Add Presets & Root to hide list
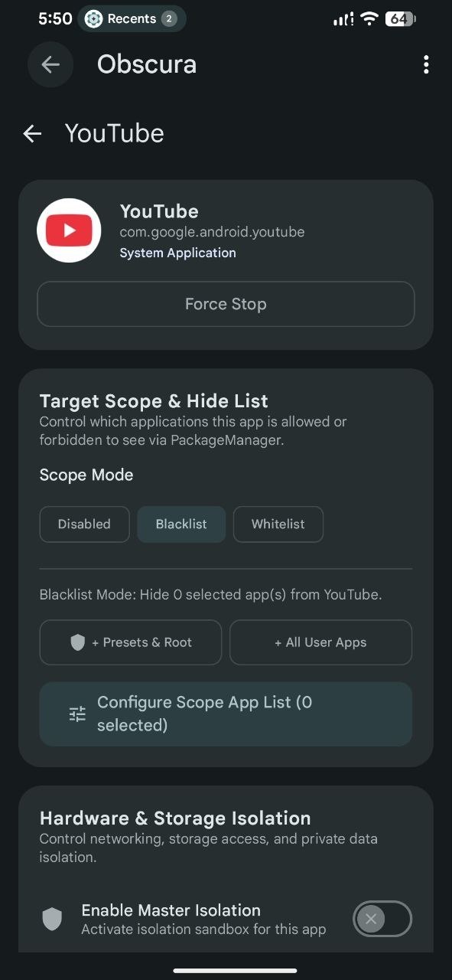Viewport: 452px width, 980px height. coord(131,642)
